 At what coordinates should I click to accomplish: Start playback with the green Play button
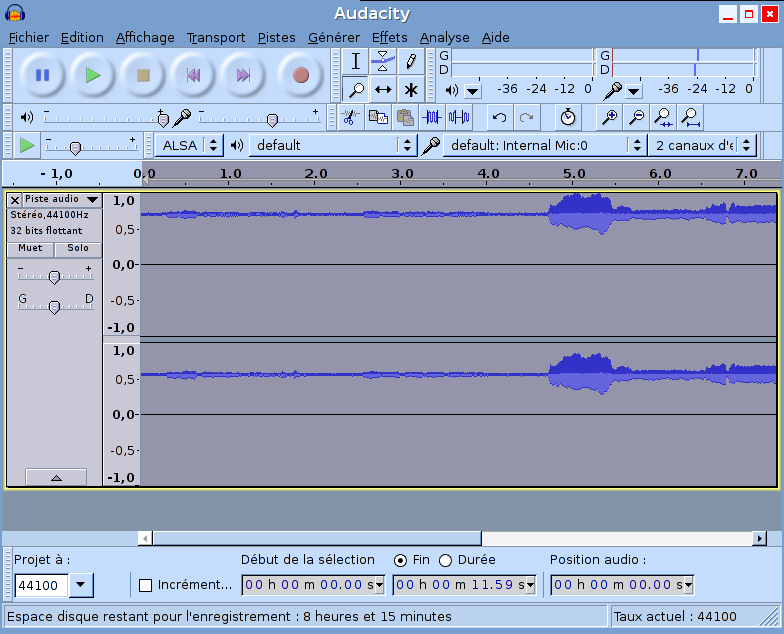coord(93,76)
